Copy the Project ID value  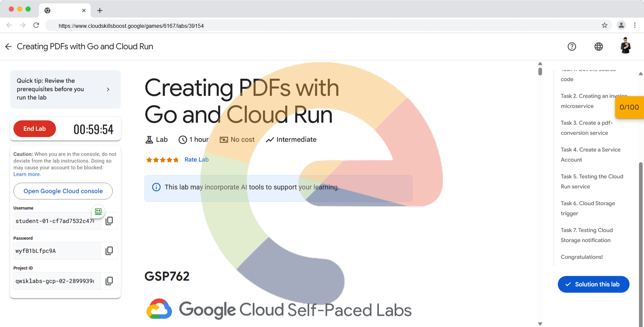pos(109,281)
